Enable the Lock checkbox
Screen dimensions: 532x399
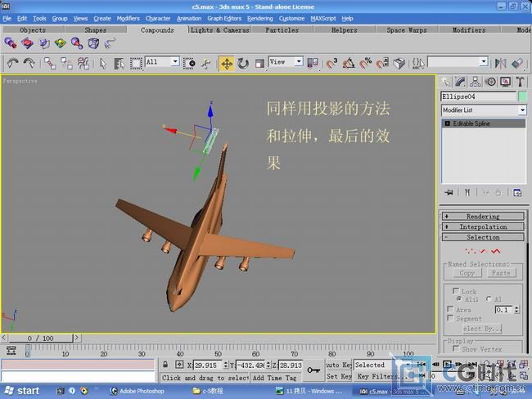(x=456, y=290)
